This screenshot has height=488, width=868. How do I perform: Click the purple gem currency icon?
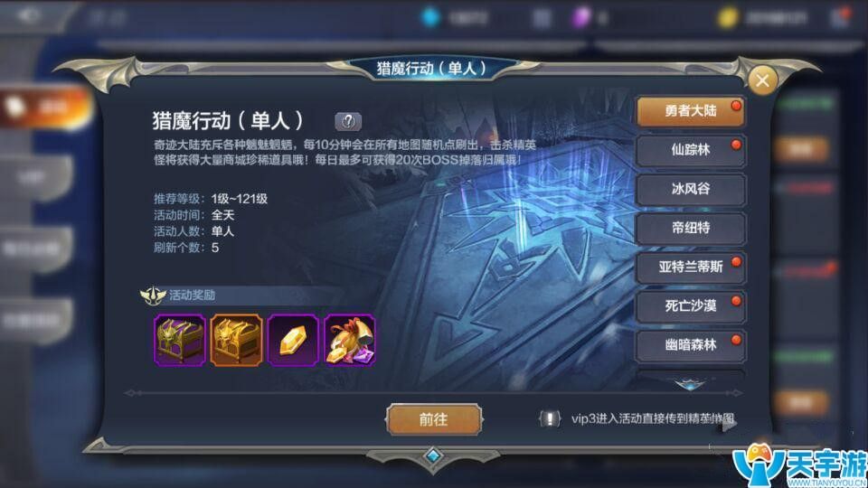580,18
